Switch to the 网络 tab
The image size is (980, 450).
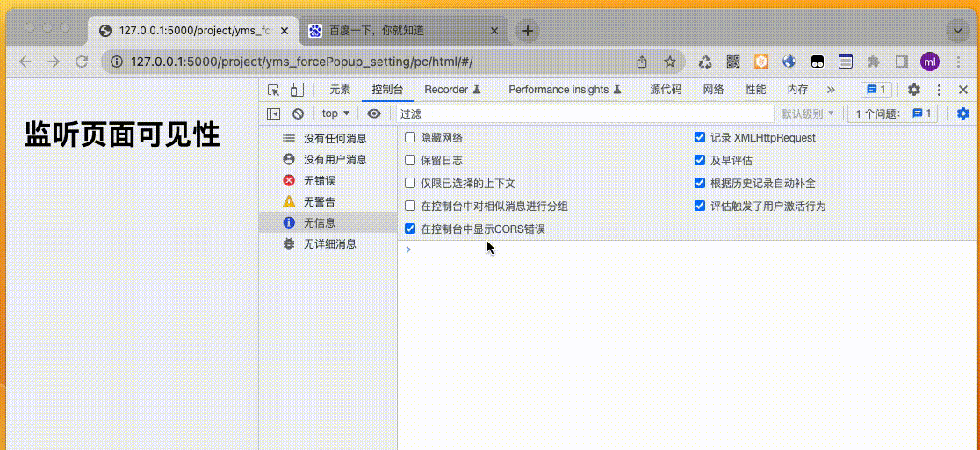point(714,90)
